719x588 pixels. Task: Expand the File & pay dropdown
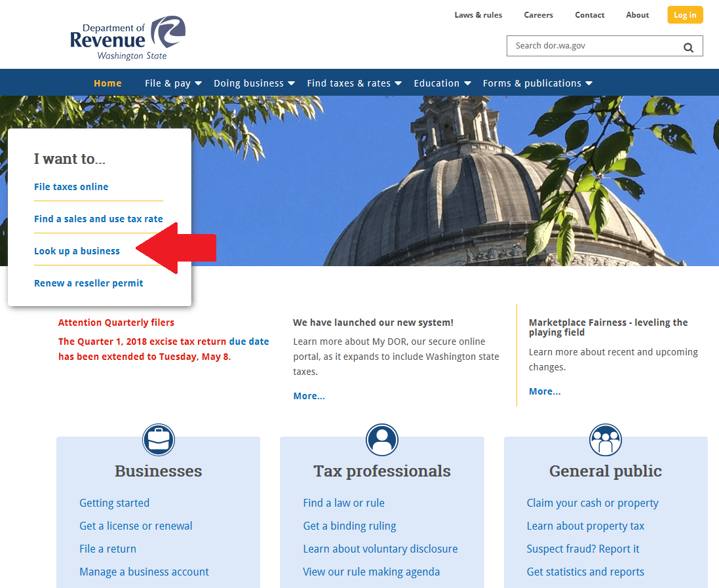click(x=173, y=83)
